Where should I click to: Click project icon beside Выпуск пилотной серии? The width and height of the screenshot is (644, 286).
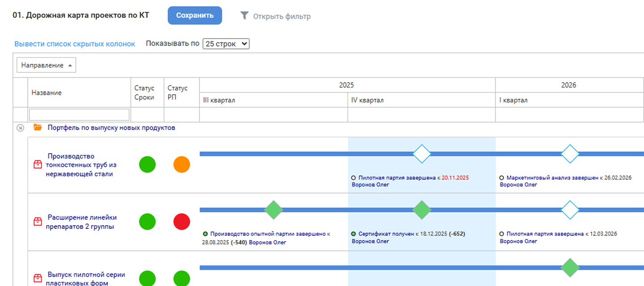[x=38, y=278]
